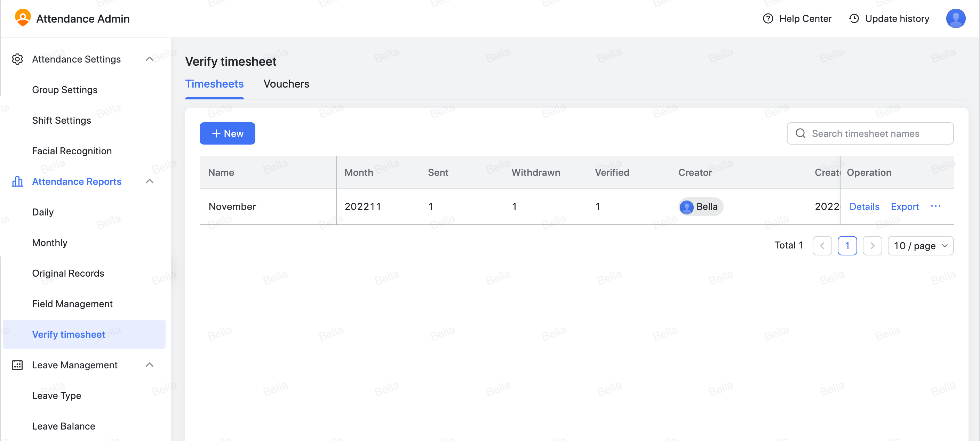Viewport: 980px width, 441px height.
Task: Select the Attendance Settings gear icon
Action: pyautogui.click(x=17, y=59)
